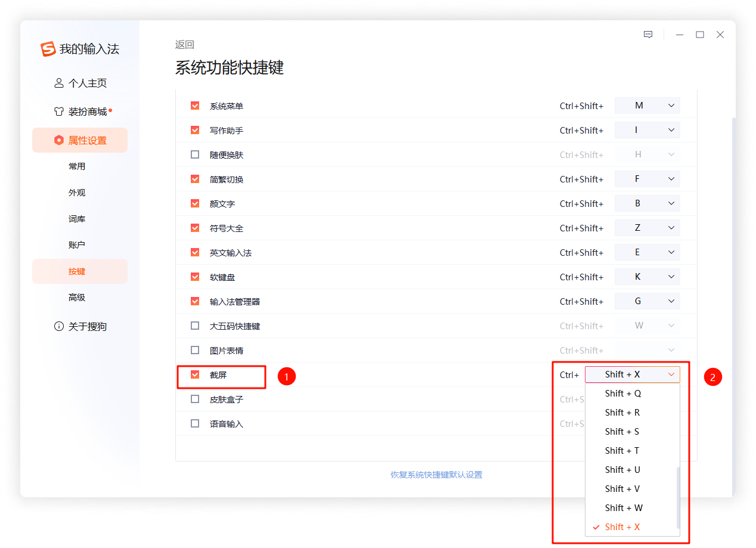Uncheck the 符号大全 checkbox

195,228
